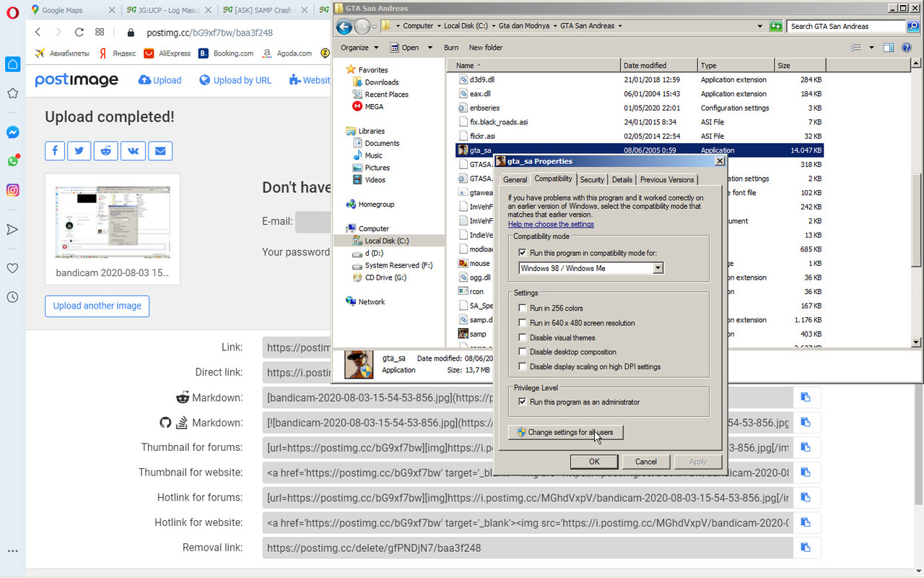924x578 pixels.
Task: Share on Facebook icon button
Action: click(x=56, y=151)
